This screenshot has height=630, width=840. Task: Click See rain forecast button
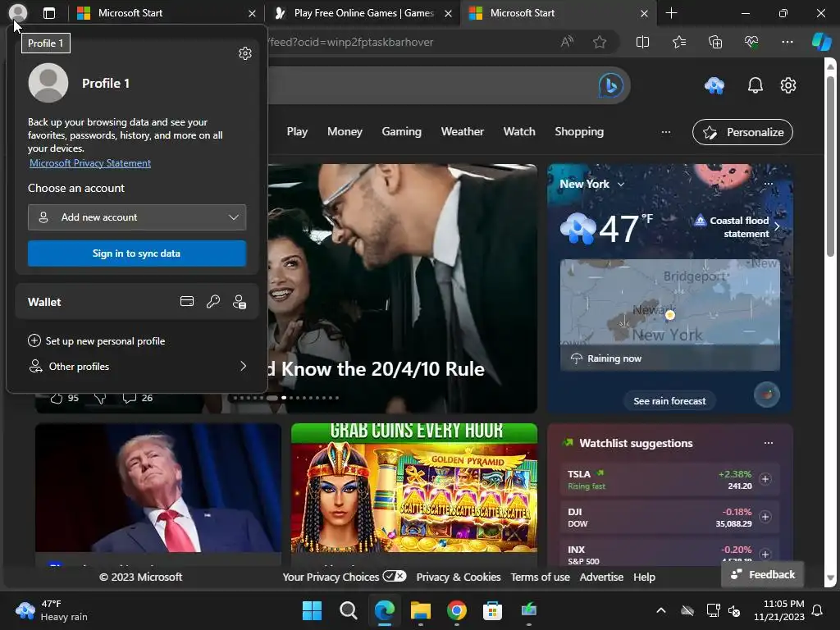pos(669,400)
